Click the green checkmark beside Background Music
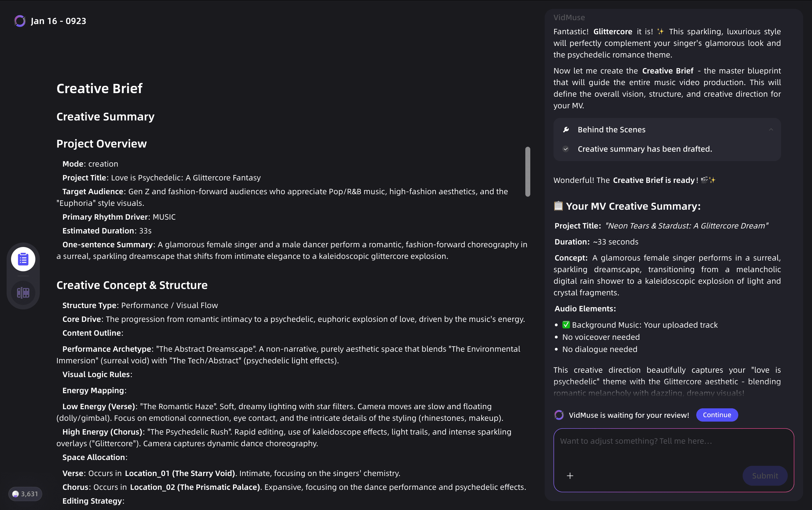 pos(566,325)
